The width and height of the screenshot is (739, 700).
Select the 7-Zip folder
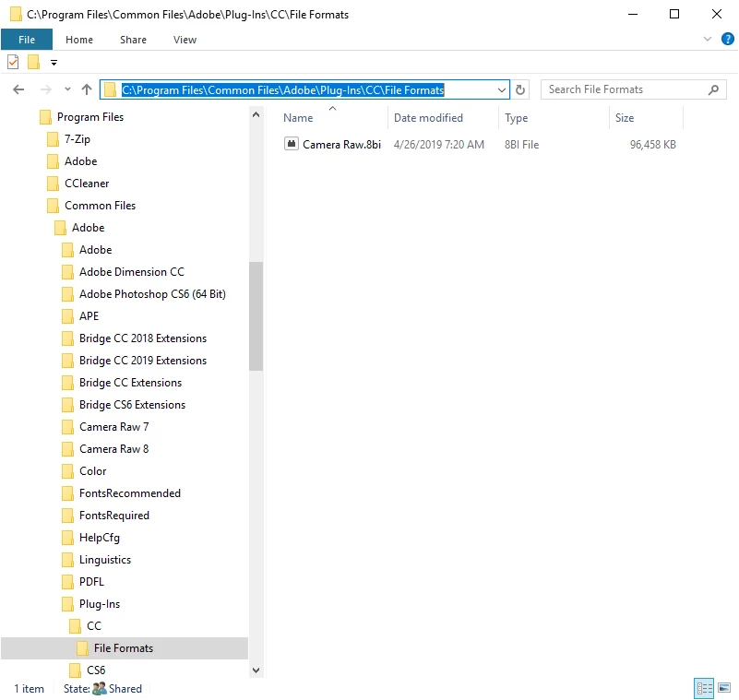pyautogui.click(x=77, y=139)
